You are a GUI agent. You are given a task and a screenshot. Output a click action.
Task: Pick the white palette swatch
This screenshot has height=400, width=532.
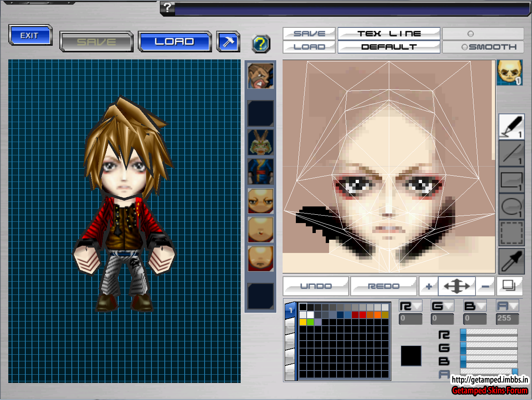310,315
